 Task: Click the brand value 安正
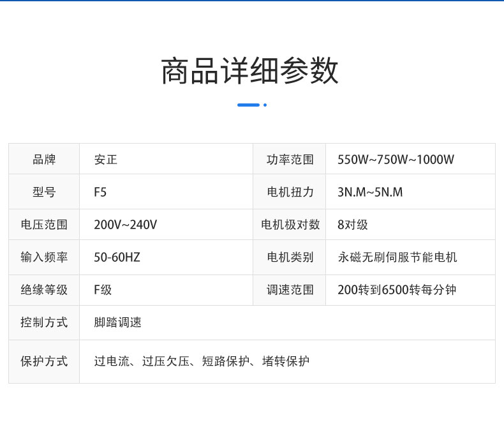106,160
